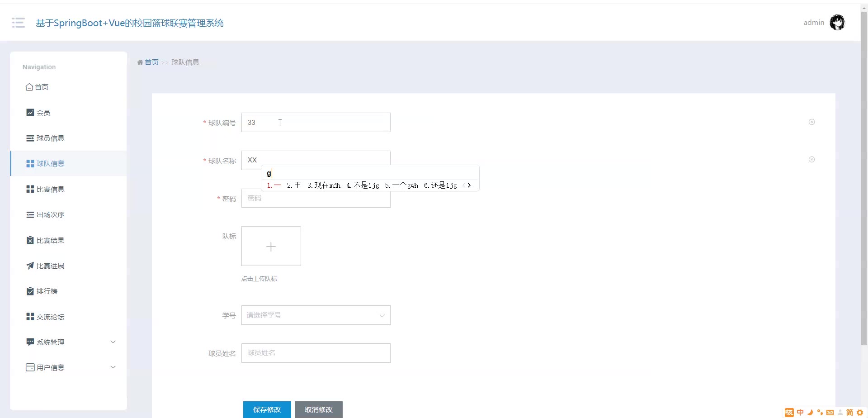Choose IME candidate 1.一
Screen dimensions: 868x418
coord(274,185)
